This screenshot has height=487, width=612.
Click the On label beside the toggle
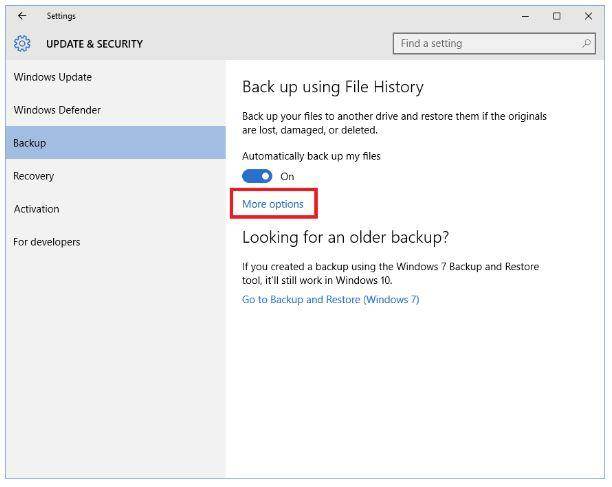[x=287, y=176]
